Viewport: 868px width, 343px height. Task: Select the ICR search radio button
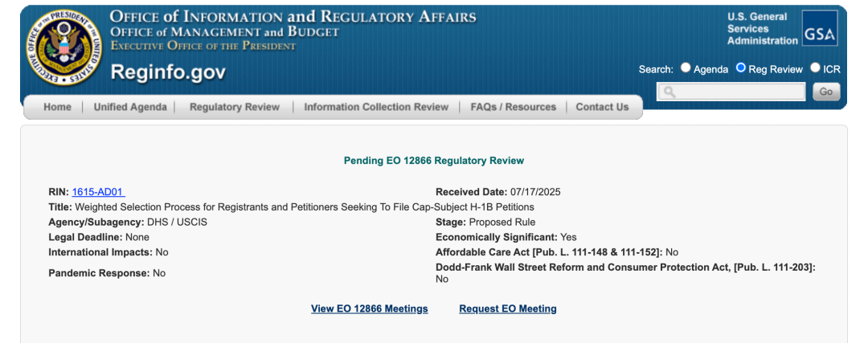[816, 67]
